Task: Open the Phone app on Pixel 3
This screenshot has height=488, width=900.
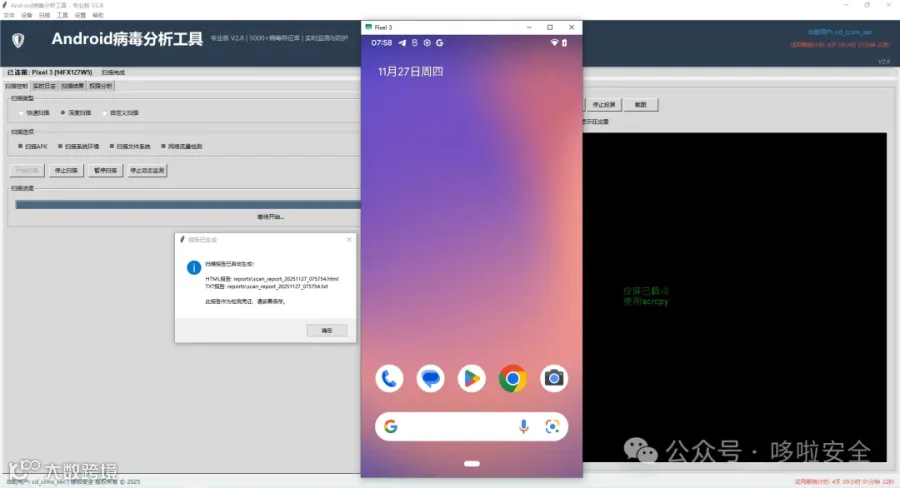Action: [389, 379]
